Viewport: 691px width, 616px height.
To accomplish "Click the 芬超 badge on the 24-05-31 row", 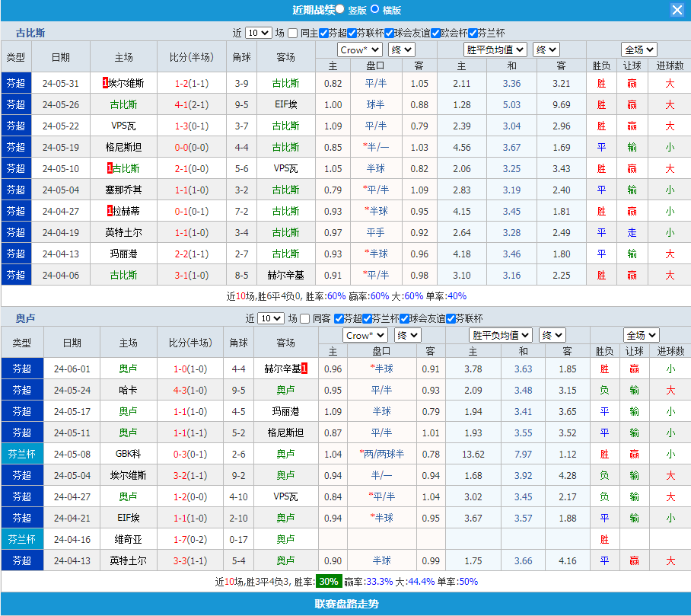I will [16, 83].
